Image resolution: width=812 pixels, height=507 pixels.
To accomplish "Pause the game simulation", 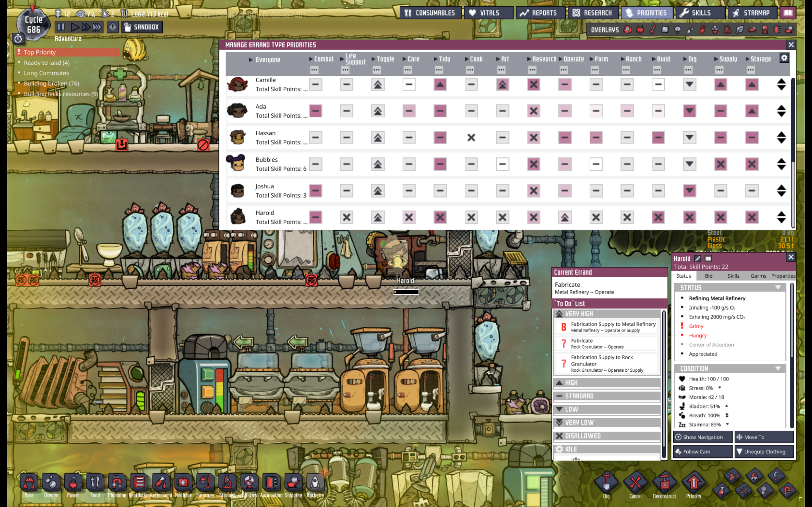I will tap(61, 27).
